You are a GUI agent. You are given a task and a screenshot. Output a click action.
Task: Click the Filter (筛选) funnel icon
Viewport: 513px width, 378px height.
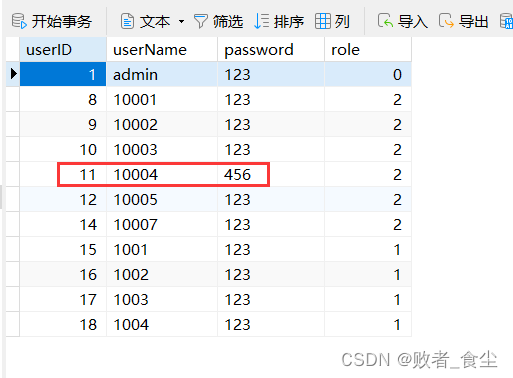tap(201, 21)
